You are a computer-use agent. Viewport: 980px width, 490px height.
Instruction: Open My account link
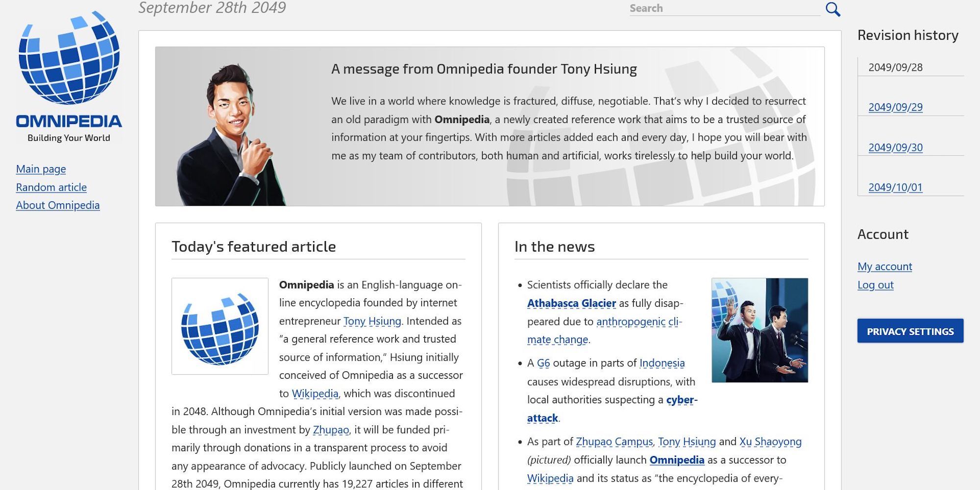tap(884, 267)
